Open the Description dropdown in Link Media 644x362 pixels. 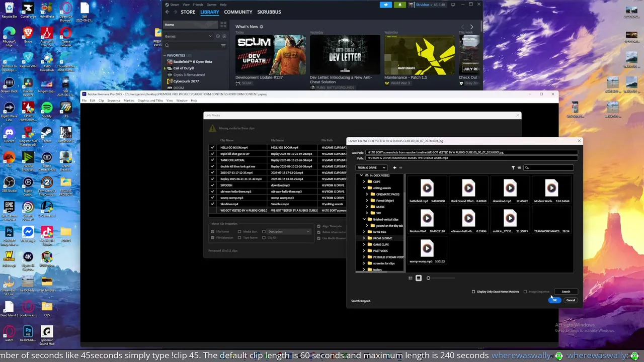[x=289, y=232]
